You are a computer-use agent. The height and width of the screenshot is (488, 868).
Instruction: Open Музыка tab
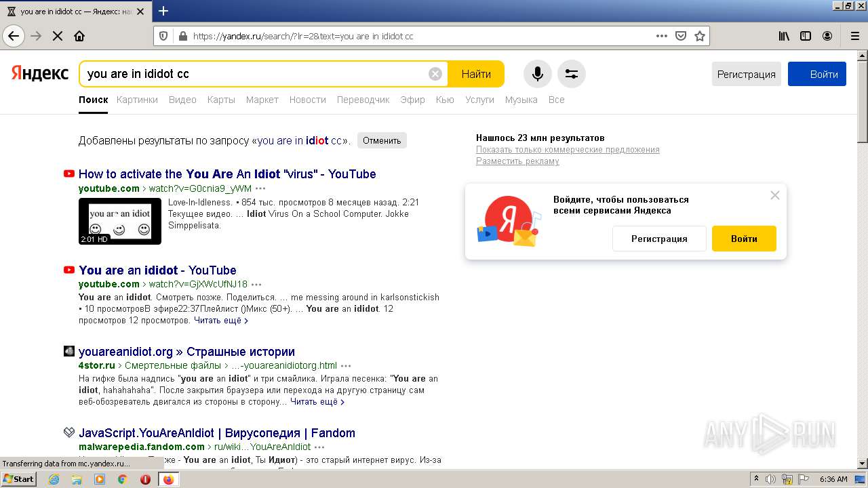click(x=521, y=100)
